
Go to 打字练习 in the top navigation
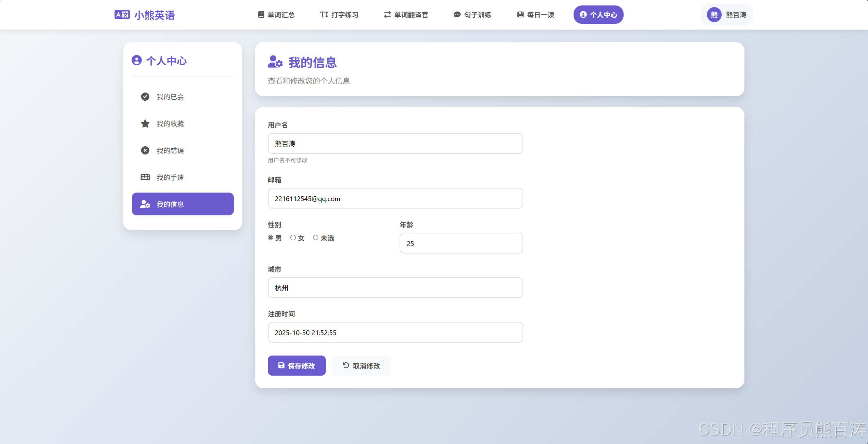(339, 15)
